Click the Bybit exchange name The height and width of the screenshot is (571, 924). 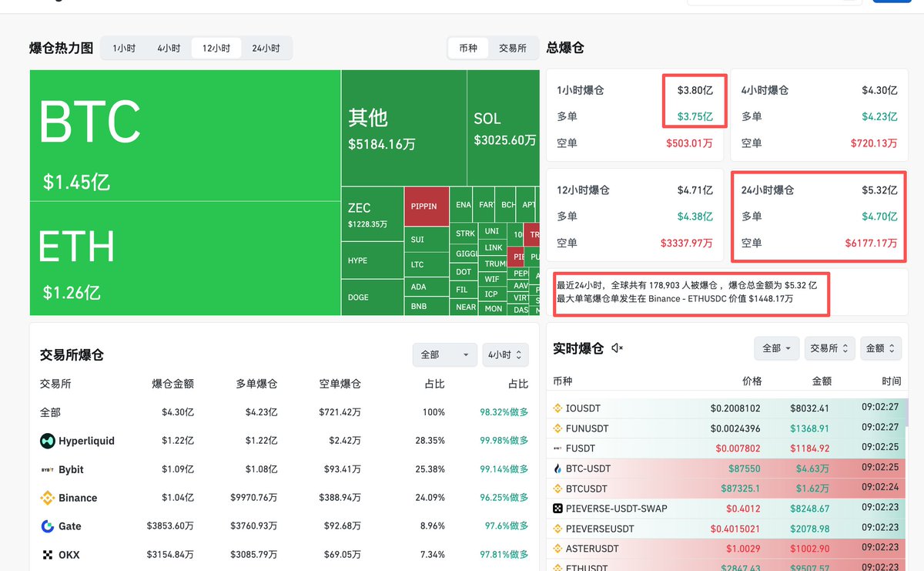click(71, 469)
